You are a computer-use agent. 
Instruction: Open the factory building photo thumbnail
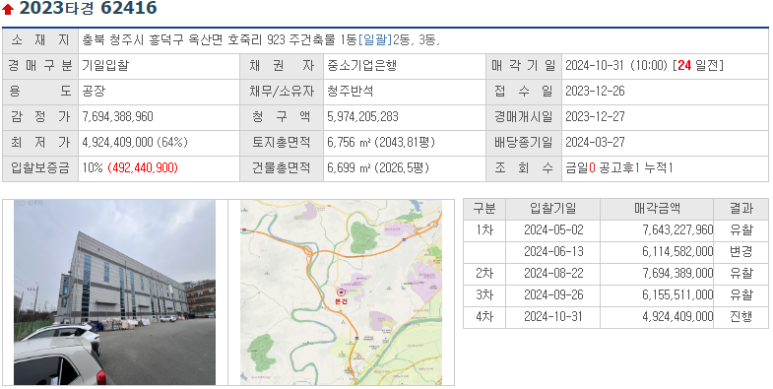pyautogui.click(x=114, y=292)
